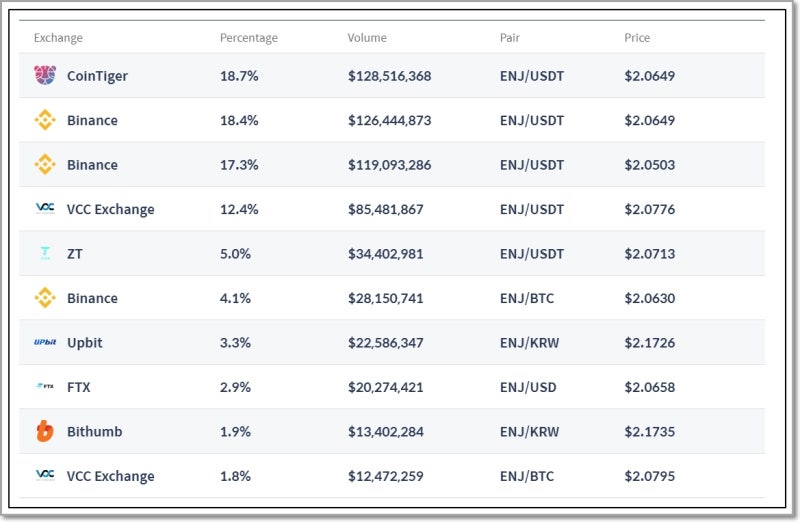
Task: Select the 18.7% percentage cell
Action: [239, 76]
